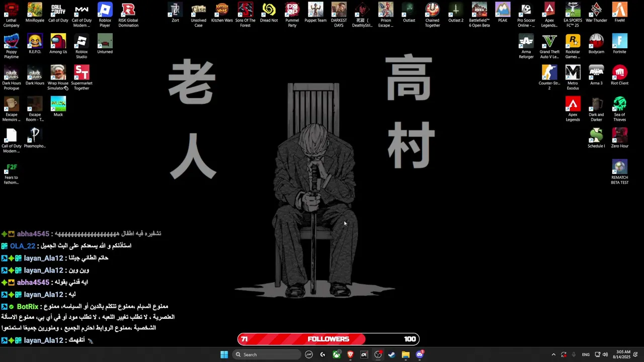Viewport: 644px width, 362px height.
Task: Select the Pummel Party icon
Action: point(292,15)
